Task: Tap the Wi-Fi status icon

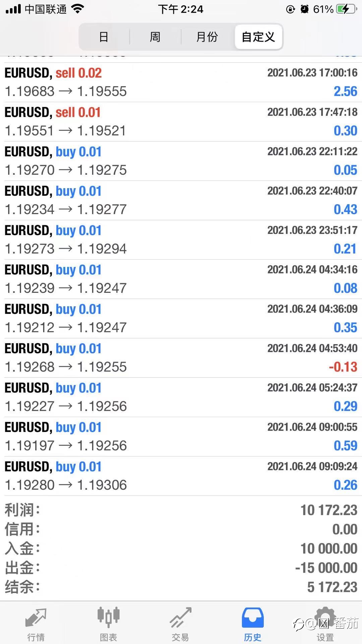Action: [x=77, y=9]
